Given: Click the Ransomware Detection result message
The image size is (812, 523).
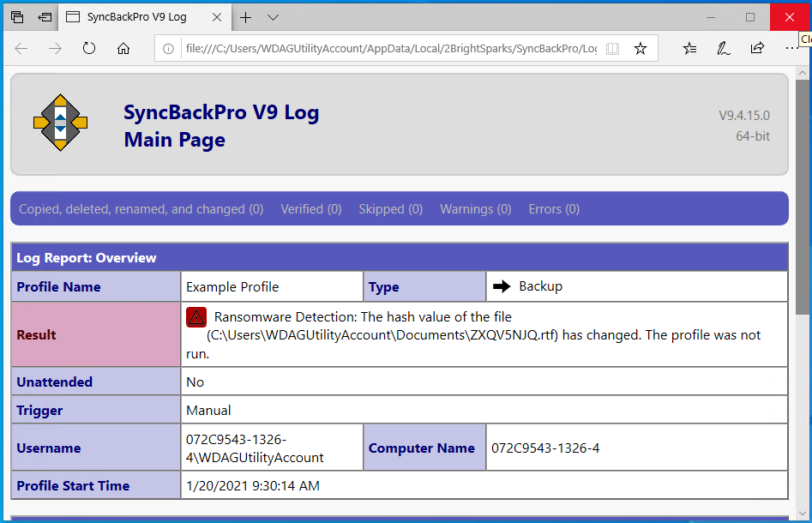Looking at the screenshot, I should [473, 335].
